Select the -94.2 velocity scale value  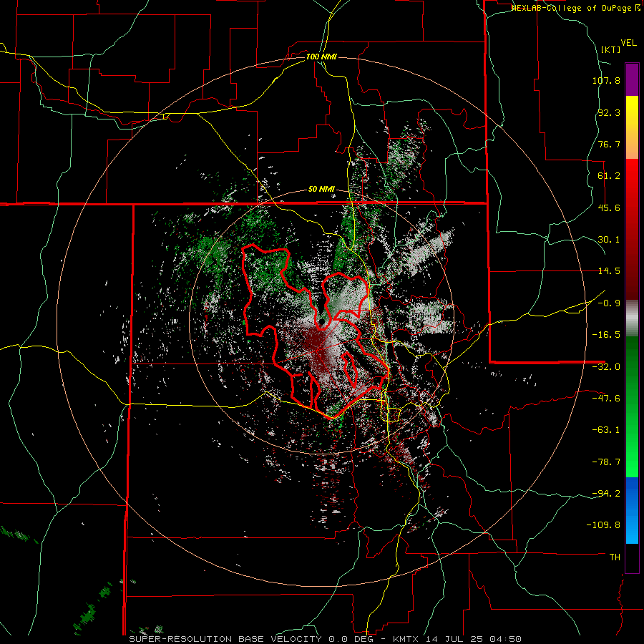pos(606,494)
